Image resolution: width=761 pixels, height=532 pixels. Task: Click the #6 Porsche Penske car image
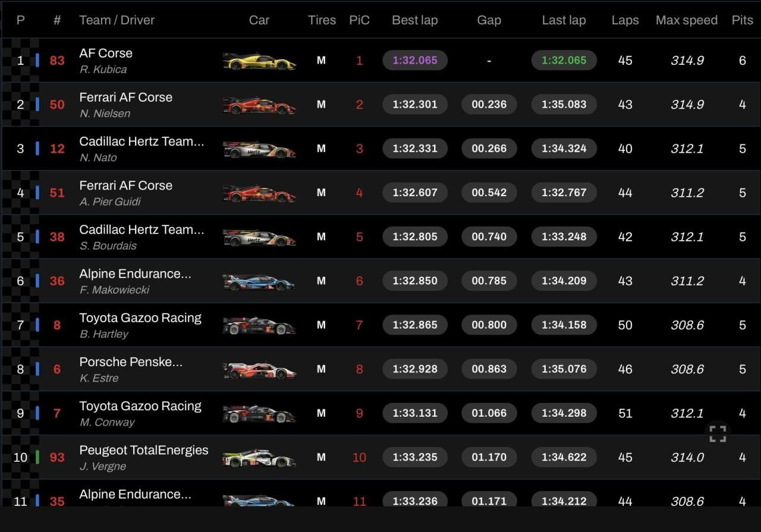(259, 370)
